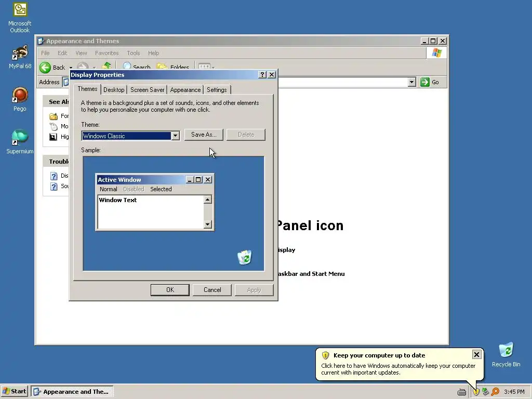Click recycle bin icon in theme sample preview
This screenshot has width=532, height=399.
click(245, 257)
